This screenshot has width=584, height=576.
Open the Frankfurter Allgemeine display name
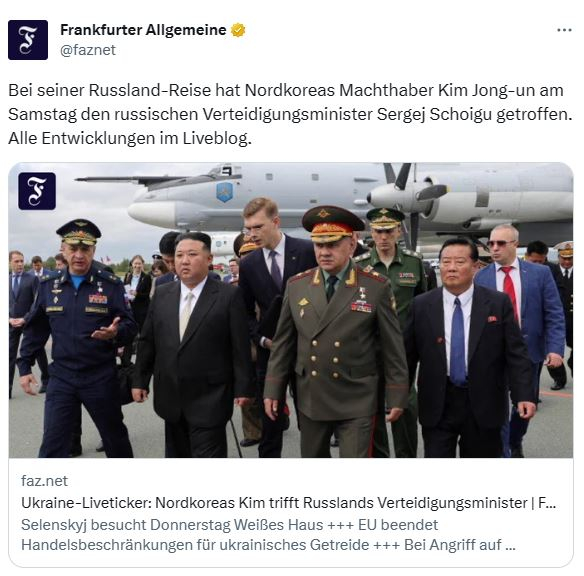tap(143, 30)
